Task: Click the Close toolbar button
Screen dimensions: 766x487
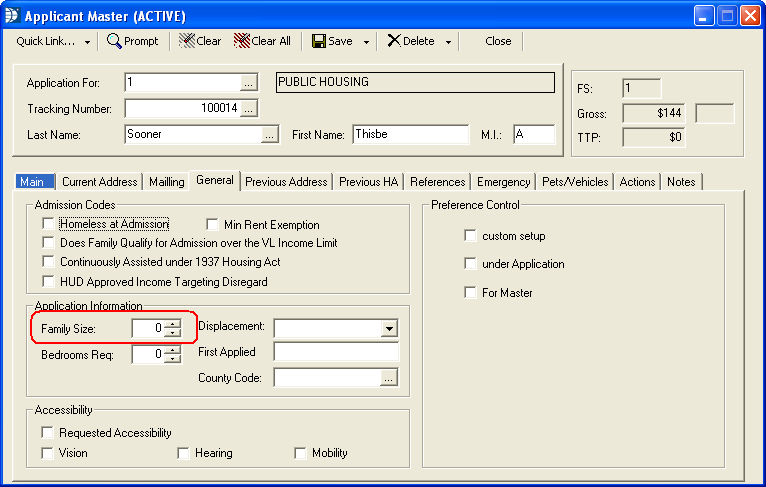Action: (x=498, y=41)
